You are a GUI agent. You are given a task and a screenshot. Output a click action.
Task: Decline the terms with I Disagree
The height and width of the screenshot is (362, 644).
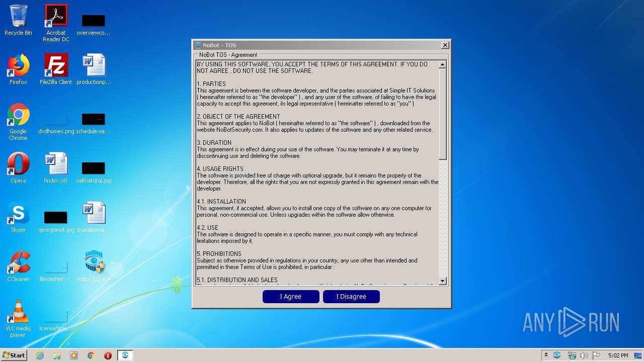pyautogui.click(x=351, y=297)
